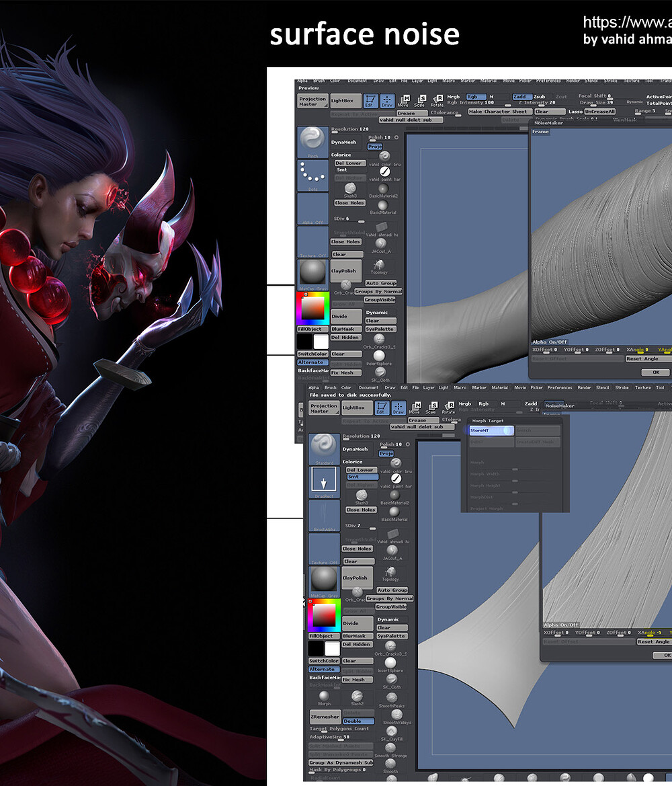Activate the Move tool in upper screenshot
The width and height of the screenshot is (672, 786).
tap(403, 101)
